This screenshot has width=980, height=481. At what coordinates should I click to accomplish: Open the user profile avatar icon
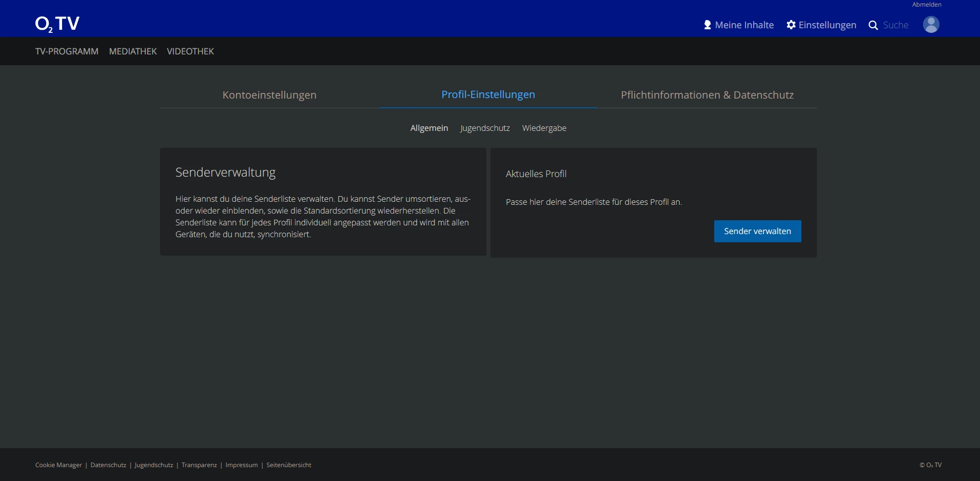point(931,24)
